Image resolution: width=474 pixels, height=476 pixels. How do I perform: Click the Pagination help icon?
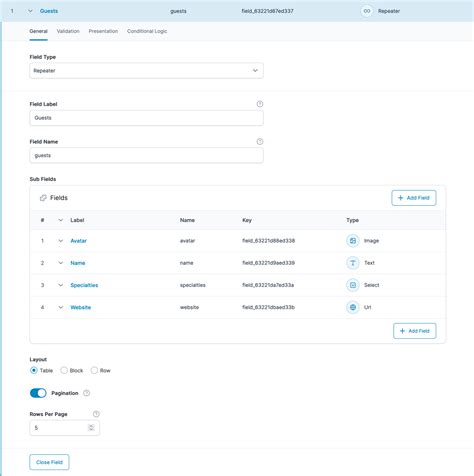pyautogui.click(x=87, y=393)
